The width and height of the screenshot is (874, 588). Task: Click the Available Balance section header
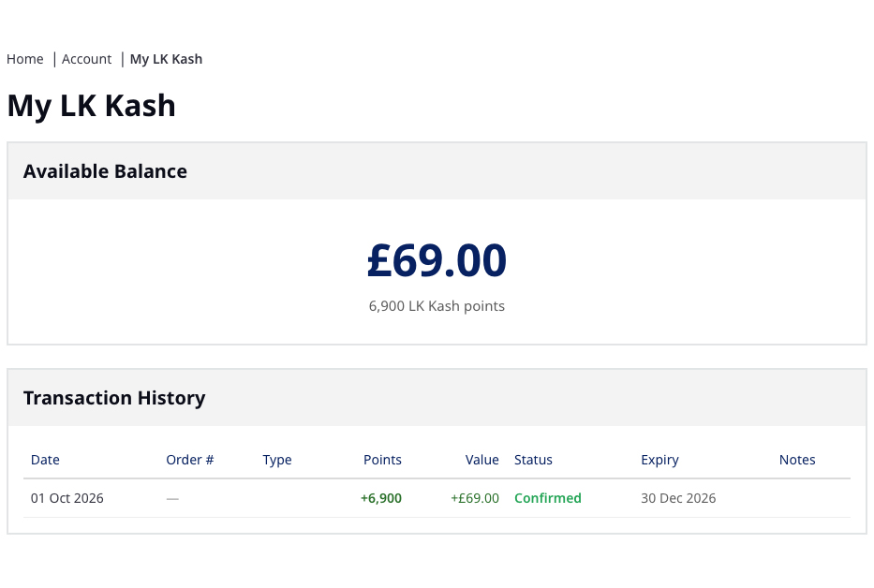(105, 171)
